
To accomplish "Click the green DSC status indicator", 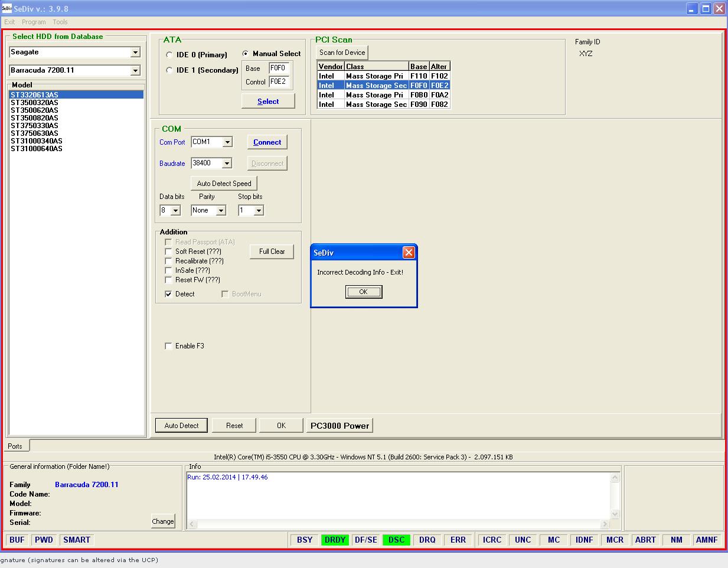I will 397,540.
